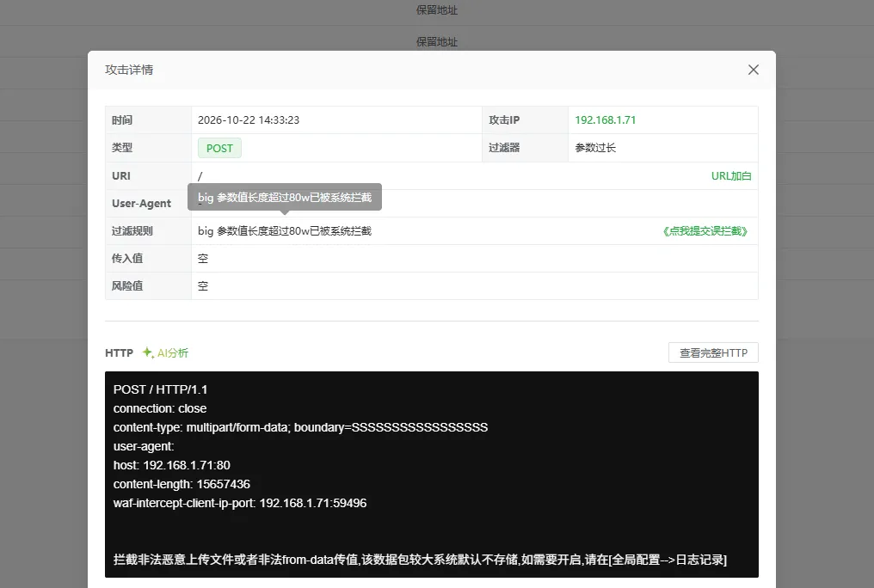
Task: Click the 传入值 label
Action: coord(127,259)
